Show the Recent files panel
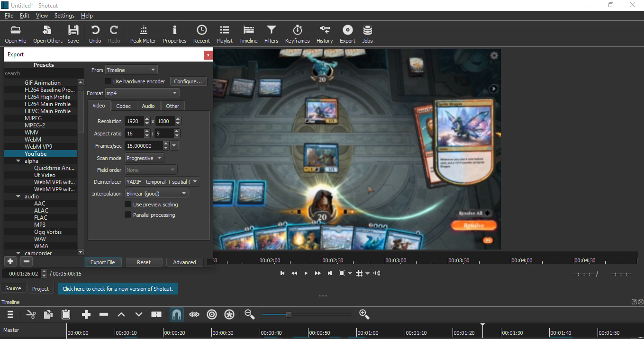This screenshot has height=339, width=644. point(201,34)
